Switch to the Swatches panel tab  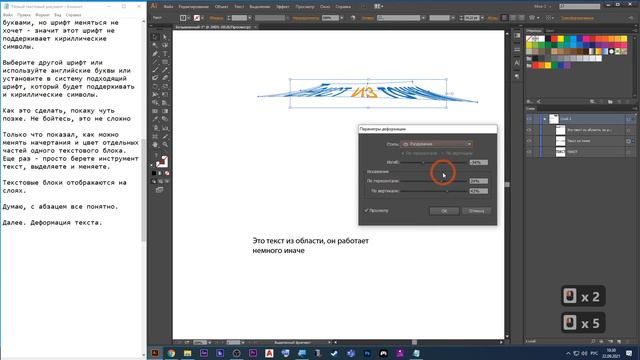click(x=533, y=31)
